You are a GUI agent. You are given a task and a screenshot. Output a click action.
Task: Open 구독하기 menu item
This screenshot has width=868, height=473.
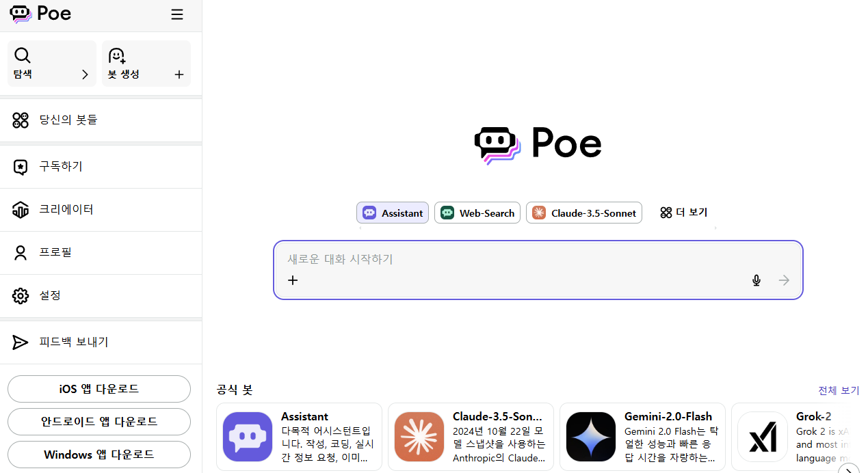coord(101,166)
